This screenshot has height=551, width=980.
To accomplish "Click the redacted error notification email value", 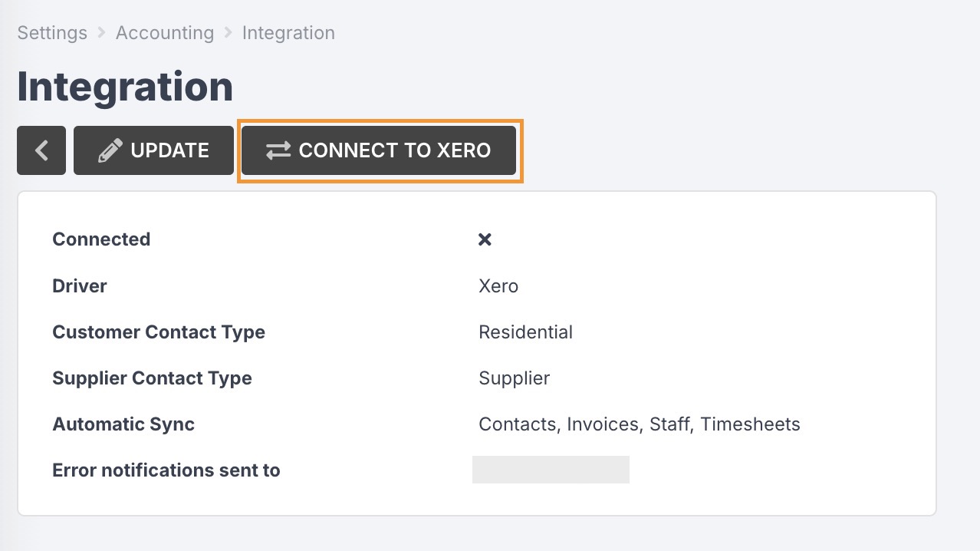I will tap(551, 470).
